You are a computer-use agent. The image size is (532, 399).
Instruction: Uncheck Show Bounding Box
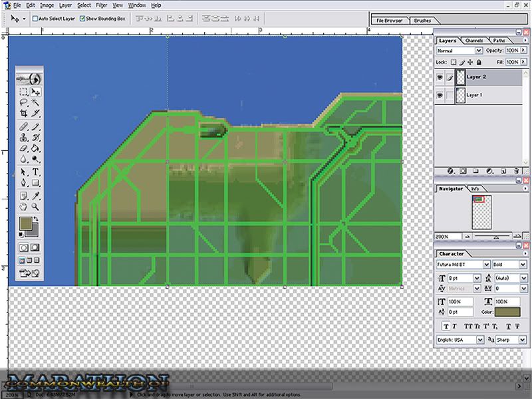pos(82,19)
